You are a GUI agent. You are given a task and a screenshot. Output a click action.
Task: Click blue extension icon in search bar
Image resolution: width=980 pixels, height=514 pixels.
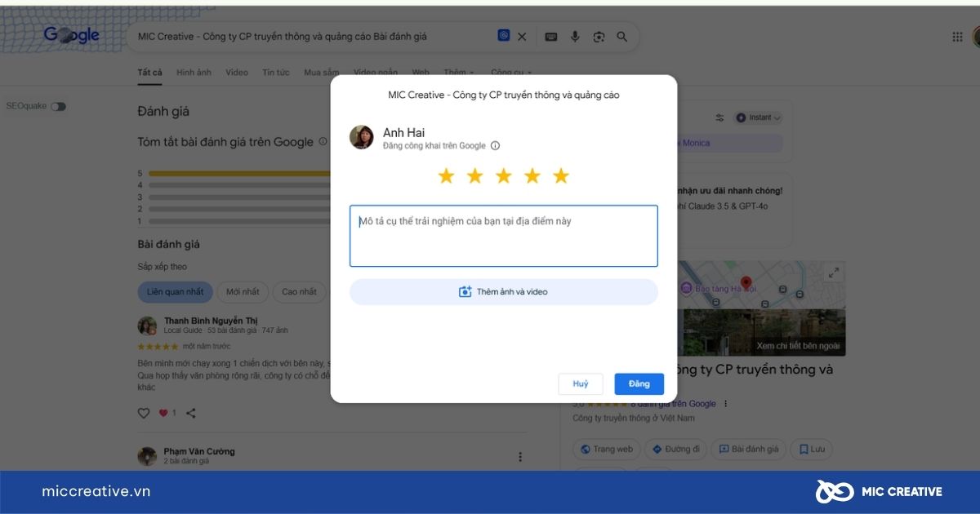(504, 36)
